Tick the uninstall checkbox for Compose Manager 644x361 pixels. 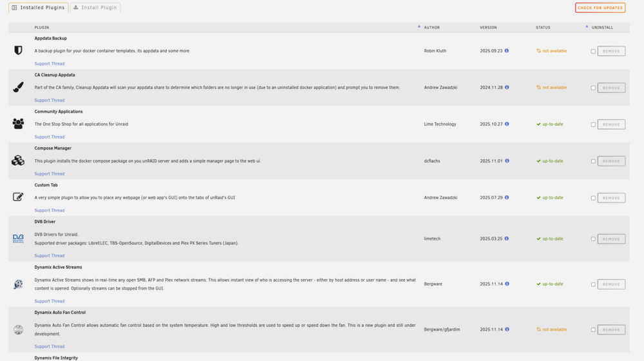click(593, 162)
